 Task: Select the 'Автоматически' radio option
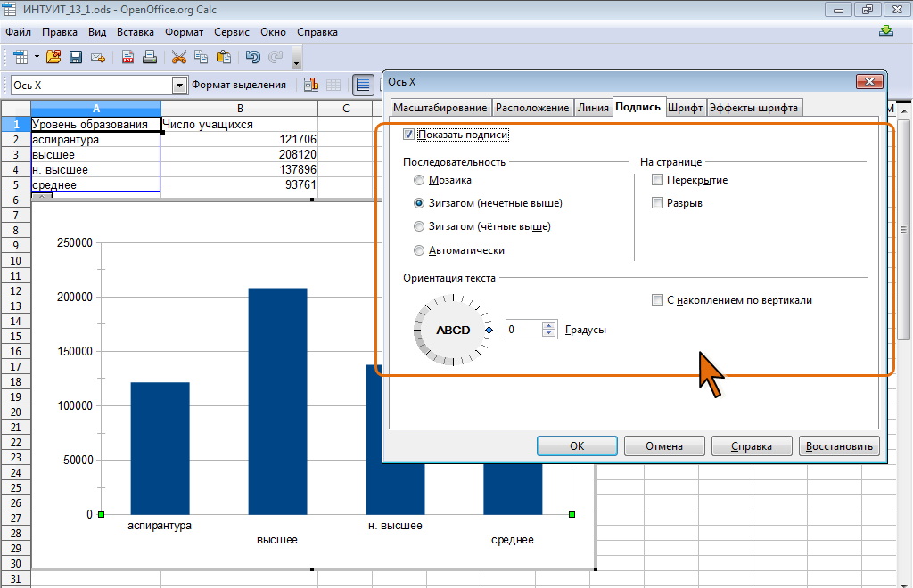(x=419, y=250)
